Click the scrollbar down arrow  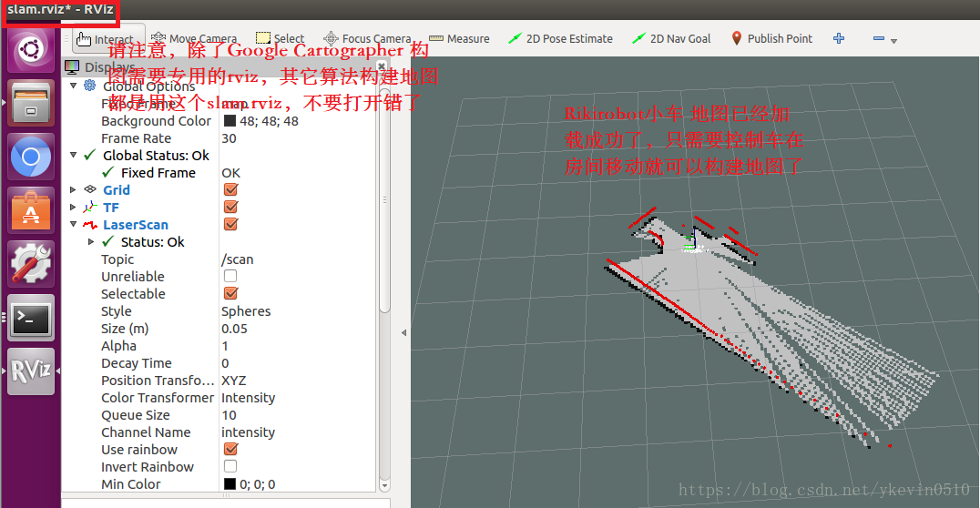point(384,485)
